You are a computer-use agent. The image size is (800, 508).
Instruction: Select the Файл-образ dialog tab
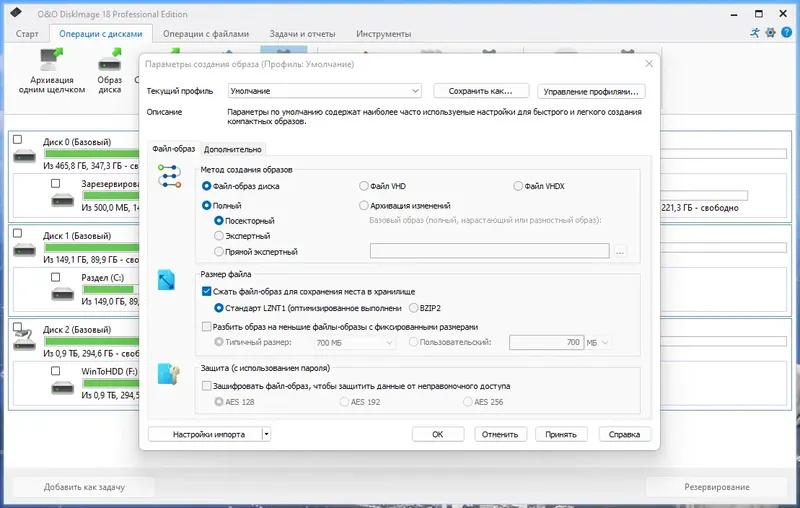pyautogui.click(x=173, y=148)
